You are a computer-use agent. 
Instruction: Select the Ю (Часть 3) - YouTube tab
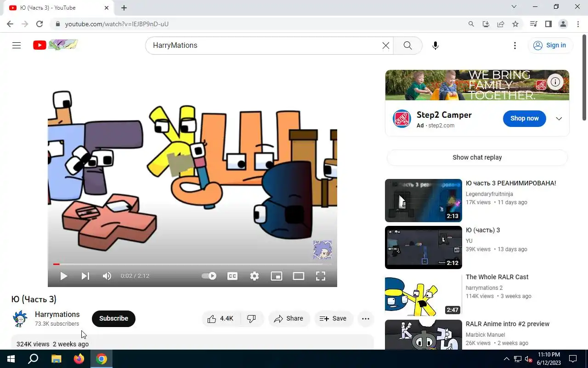pos(59,8)
